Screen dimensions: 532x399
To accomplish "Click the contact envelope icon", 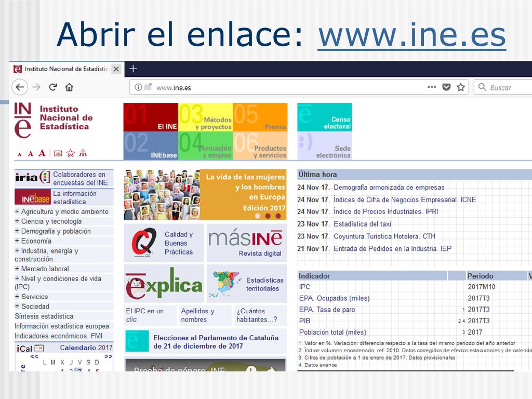I will coord(58,153).
